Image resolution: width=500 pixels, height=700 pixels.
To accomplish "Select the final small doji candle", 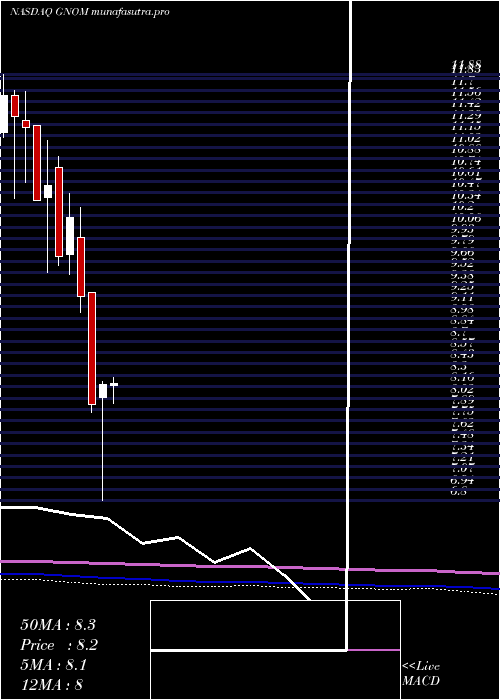I will (114, 384).
